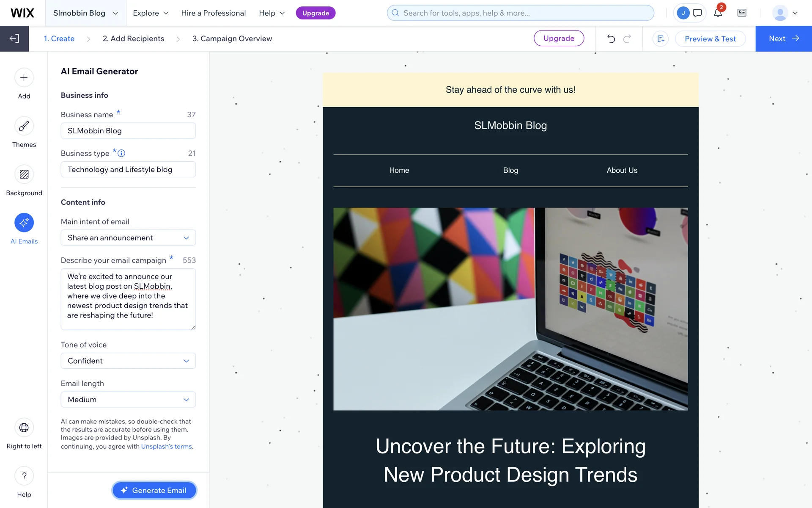Open the chat messages icon
This screenshot has height=508, width=812.
coord(697,13)
